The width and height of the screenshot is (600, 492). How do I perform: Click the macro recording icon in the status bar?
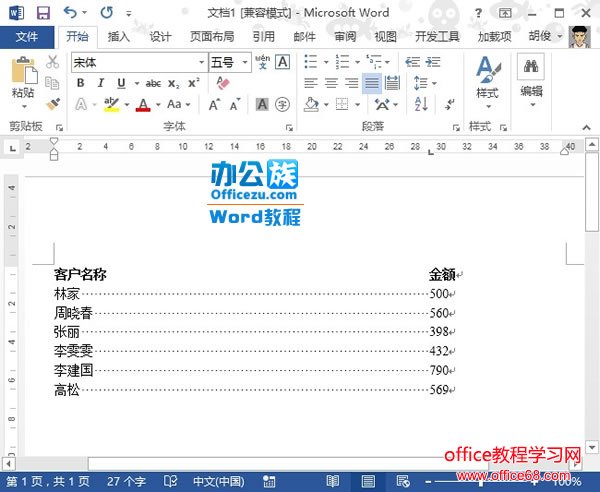(x=269, y=481)
